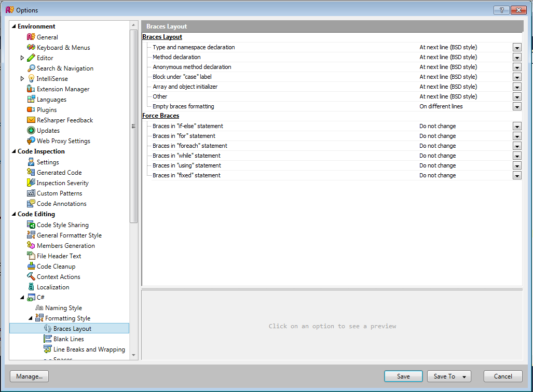Viewport: 533px width, 392px height.
Task: Open the File Header Text icon
Action: pos(31,256)
